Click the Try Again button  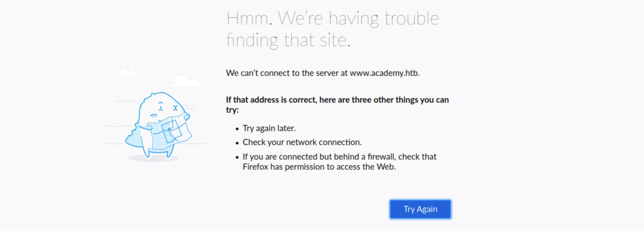pyautogui.click(x=420, y=209)
